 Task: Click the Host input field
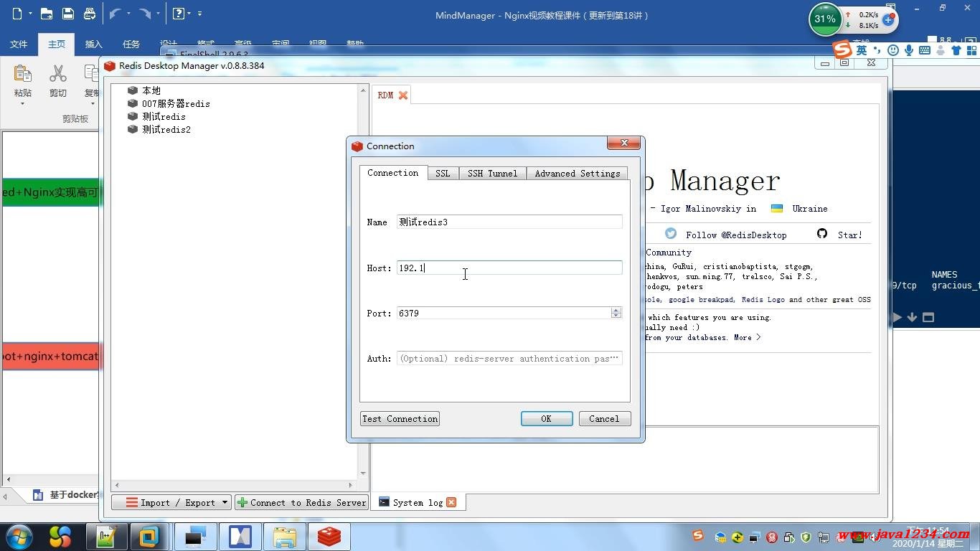click(509, 268)
